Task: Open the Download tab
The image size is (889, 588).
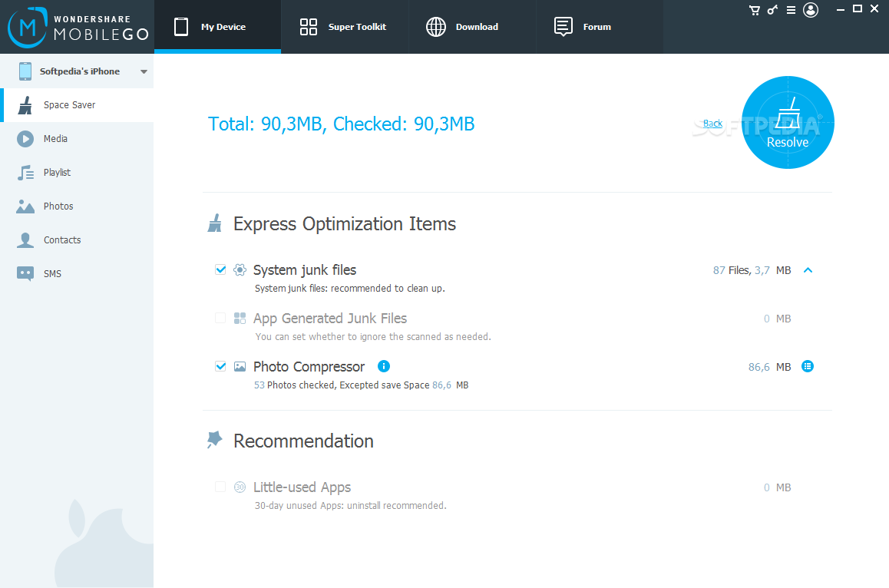Action: (472, 27)
